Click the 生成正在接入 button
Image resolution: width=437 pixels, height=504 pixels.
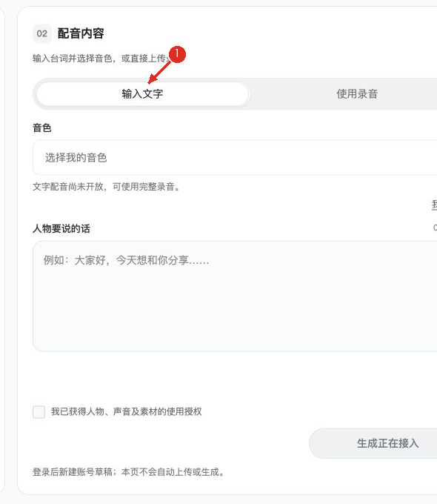(x=373, y=443)
